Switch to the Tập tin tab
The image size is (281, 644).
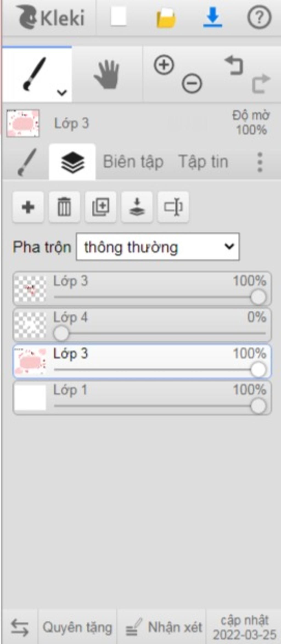[203, 161]
